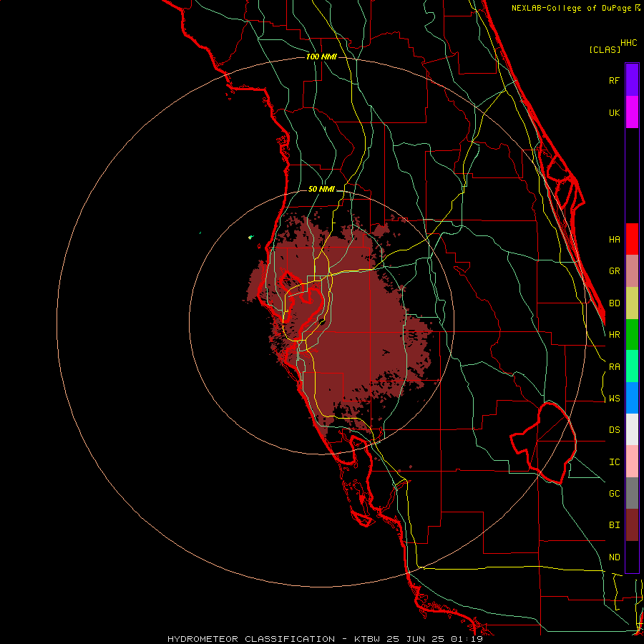Click the RF legend label text
The height and width of the screenshot is (644, 644).
[x=614, y=80]
